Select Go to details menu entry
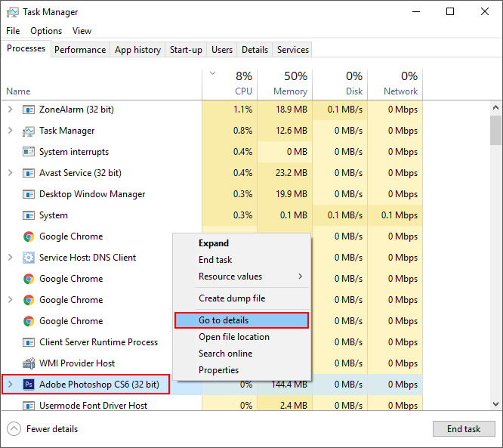 tap(242, 320)
